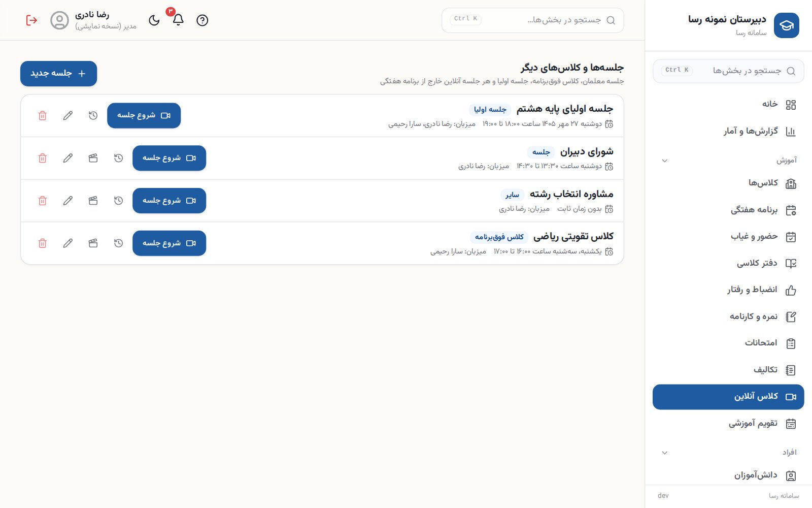Image resolution: width=812 pixels, height=508 pixels.
Task: Open history for جلسه اولیای پایه هشتم
Action: (93, 116)
